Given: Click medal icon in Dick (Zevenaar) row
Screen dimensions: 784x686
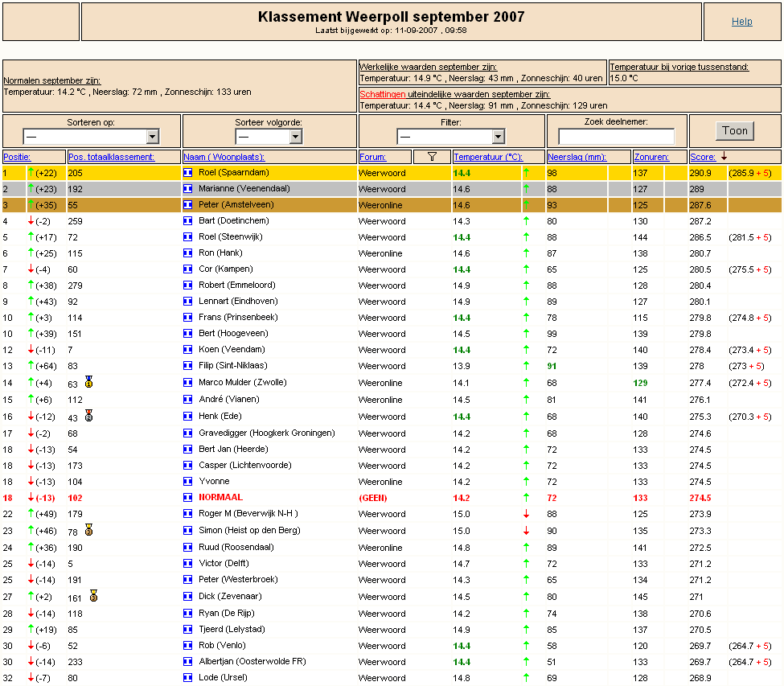Looking at the screenshot, I should coord(93,595).
